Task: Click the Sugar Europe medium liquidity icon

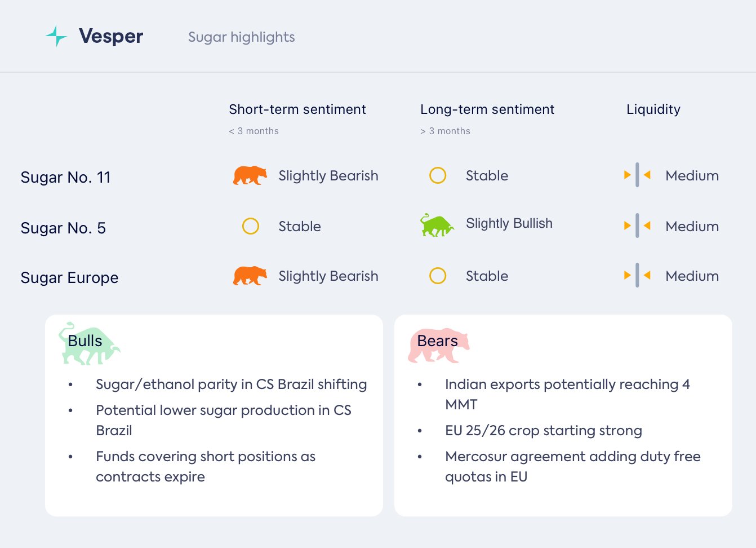Action: [637, 276]
